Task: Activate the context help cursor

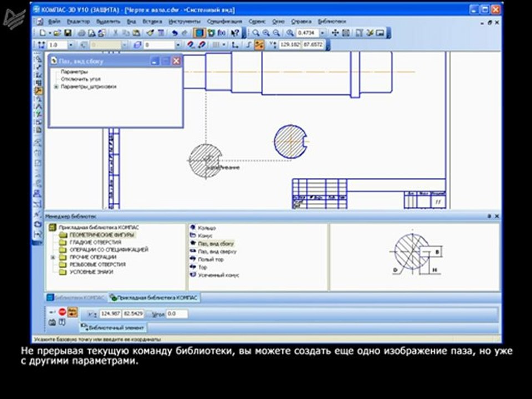Action: [x=234, y=33]
